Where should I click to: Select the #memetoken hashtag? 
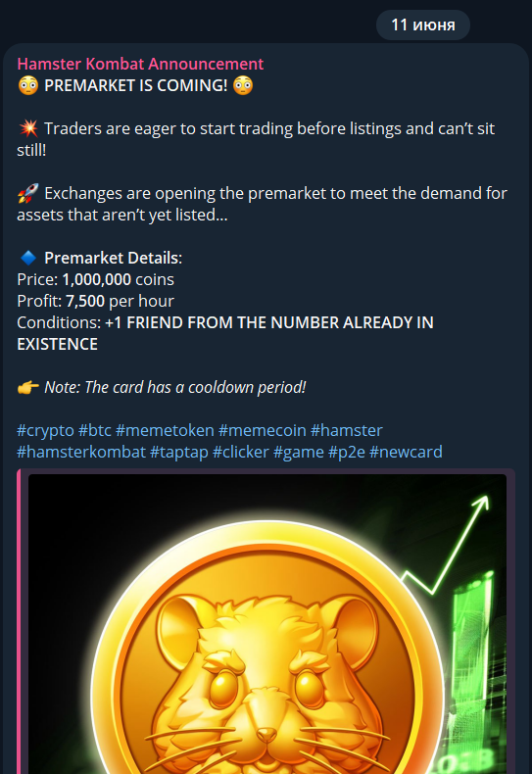click(165, 430)
